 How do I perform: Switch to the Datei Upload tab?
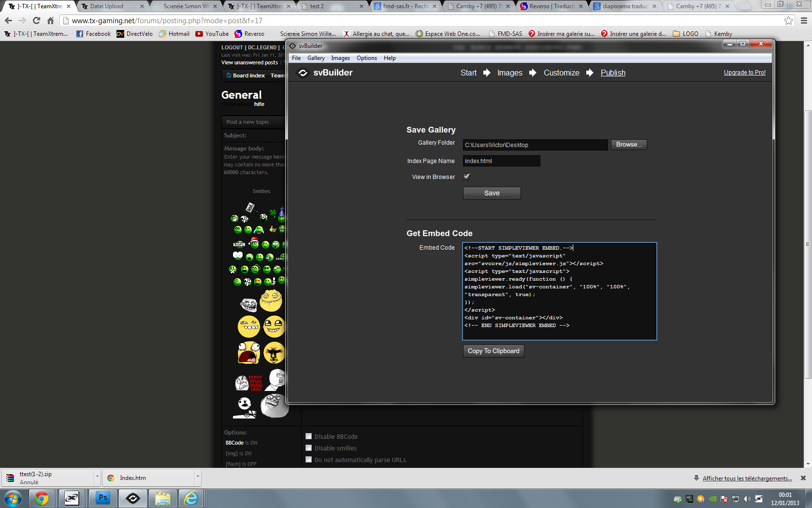pyautogui.click(x=112, y=6)
